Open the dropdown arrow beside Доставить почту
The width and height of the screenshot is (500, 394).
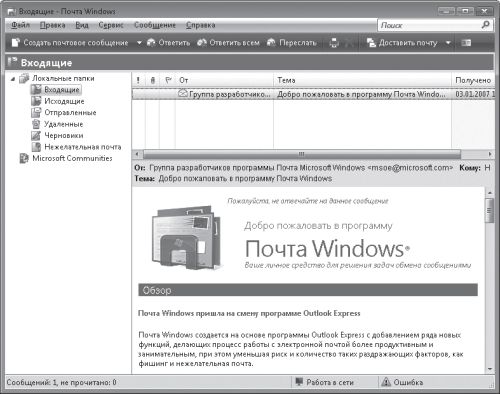click(x=448, y=43)
